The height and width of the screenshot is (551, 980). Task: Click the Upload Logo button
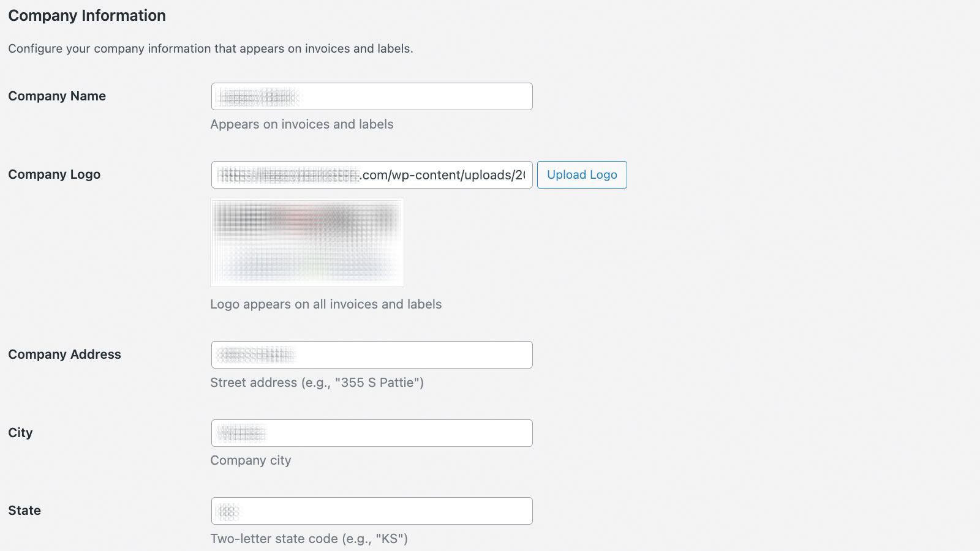pos(581,174)
